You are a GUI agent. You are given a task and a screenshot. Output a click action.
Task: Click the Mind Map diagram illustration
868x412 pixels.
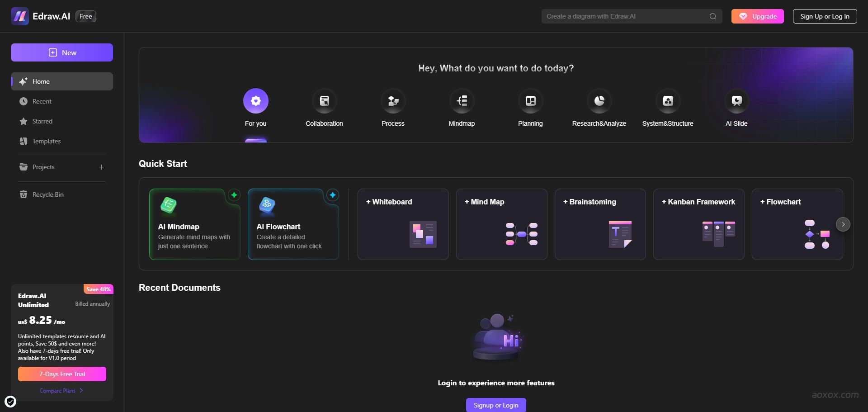[522, 234]
